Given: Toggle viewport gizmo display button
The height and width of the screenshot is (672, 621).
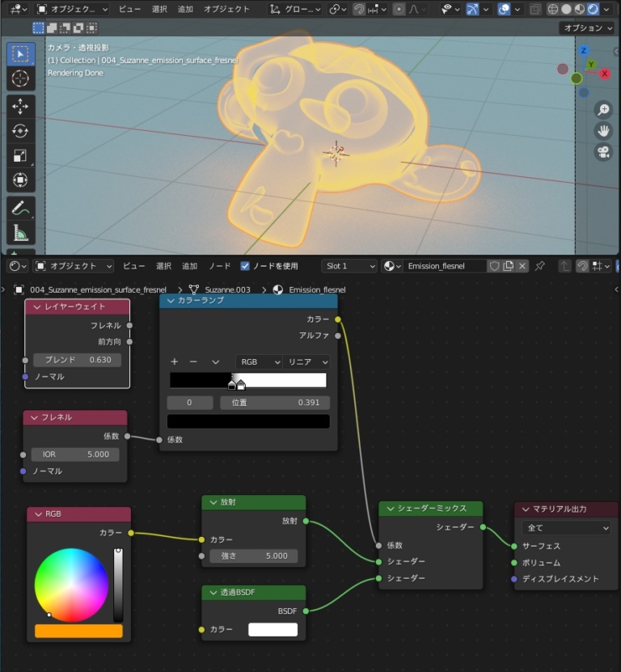Looking at the screenshot, I should 472,9.
